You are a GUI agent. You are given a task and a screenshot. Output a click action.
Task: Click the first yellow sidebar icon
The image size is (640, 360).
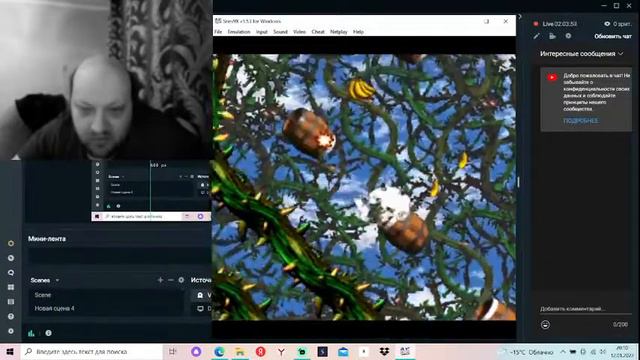11,243
